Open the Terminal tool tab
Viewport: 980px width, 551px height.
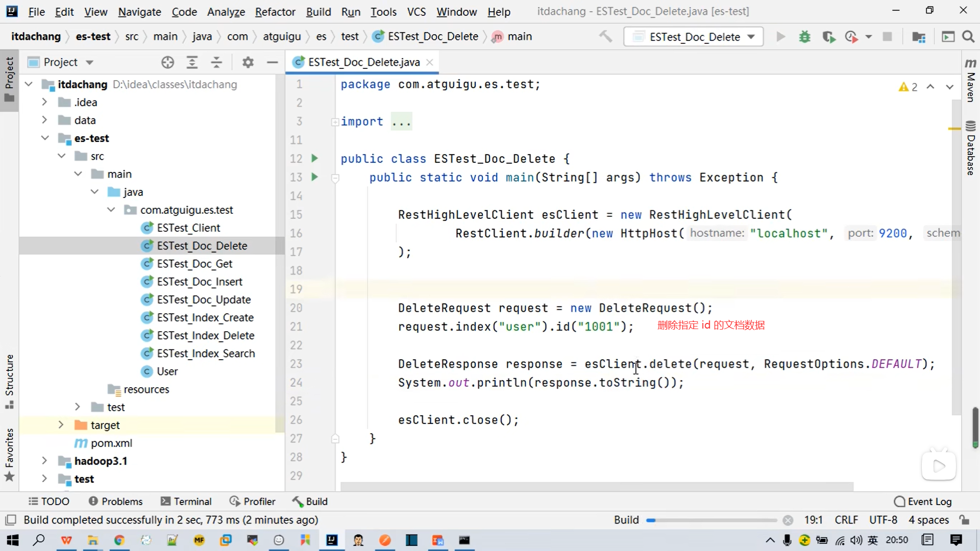[x=186, y=502]
